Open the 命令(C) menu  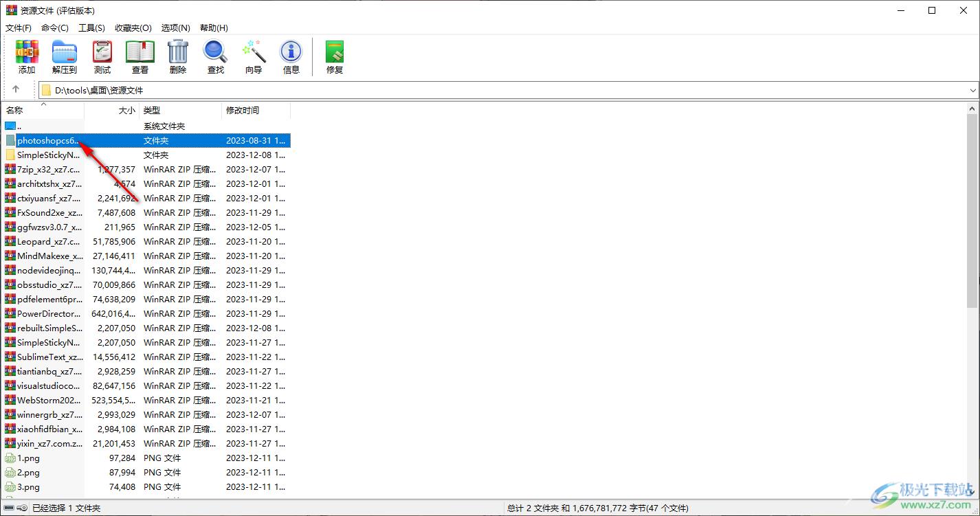click(x=55, y=27)
